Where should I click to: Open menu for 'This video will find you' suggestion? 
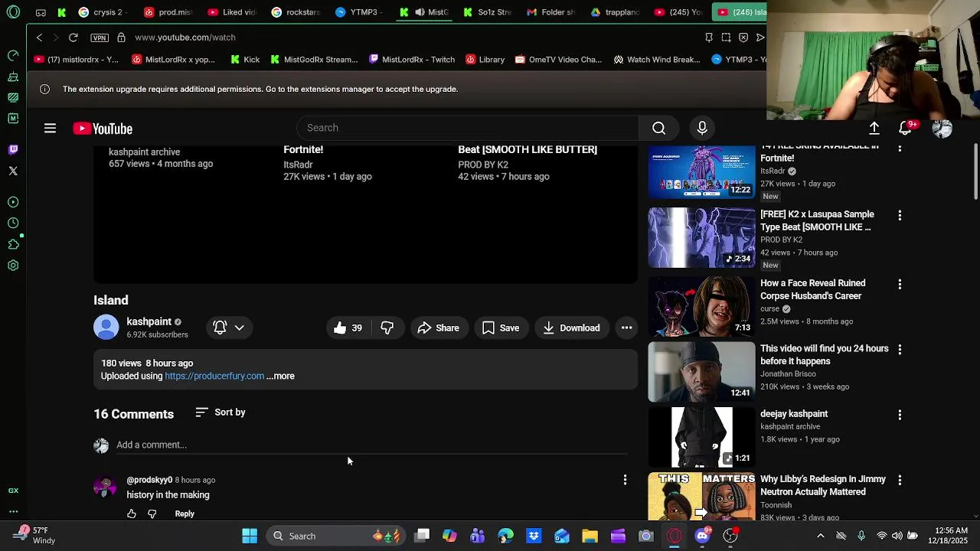(x=900, y=349)
